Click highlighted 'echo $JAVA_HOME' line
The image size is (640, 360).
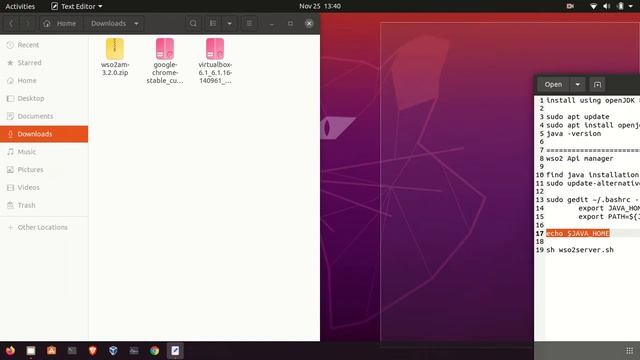pos(578,233)
